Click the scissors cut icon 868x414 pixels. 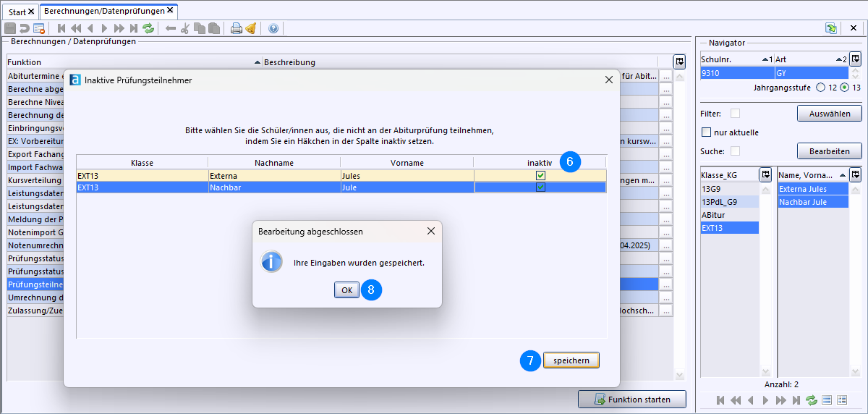[x=185, y=28]
